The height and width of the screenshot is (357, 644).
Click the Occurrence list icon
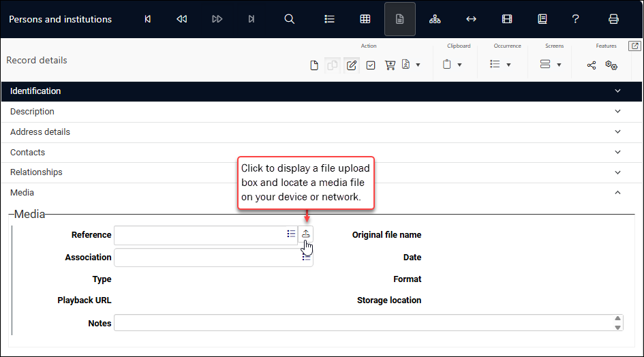click(x=495, y=64)
